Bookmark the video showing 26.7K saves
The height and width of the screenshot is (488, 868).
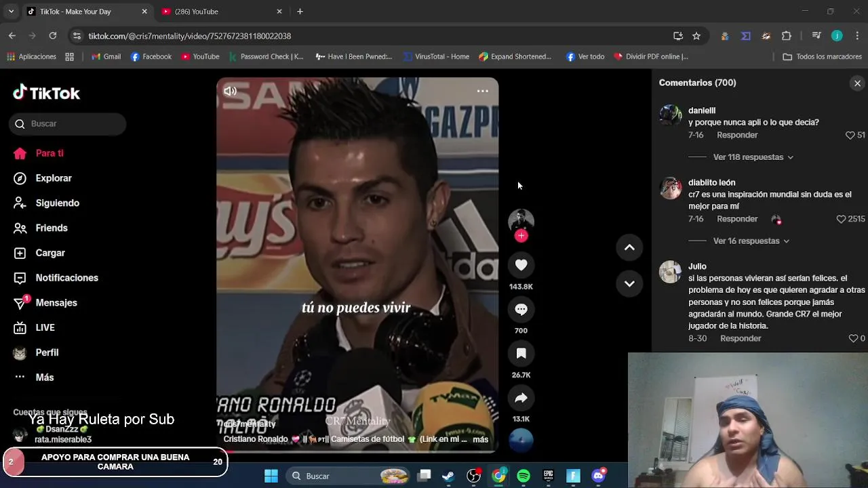tap(521, 353)
